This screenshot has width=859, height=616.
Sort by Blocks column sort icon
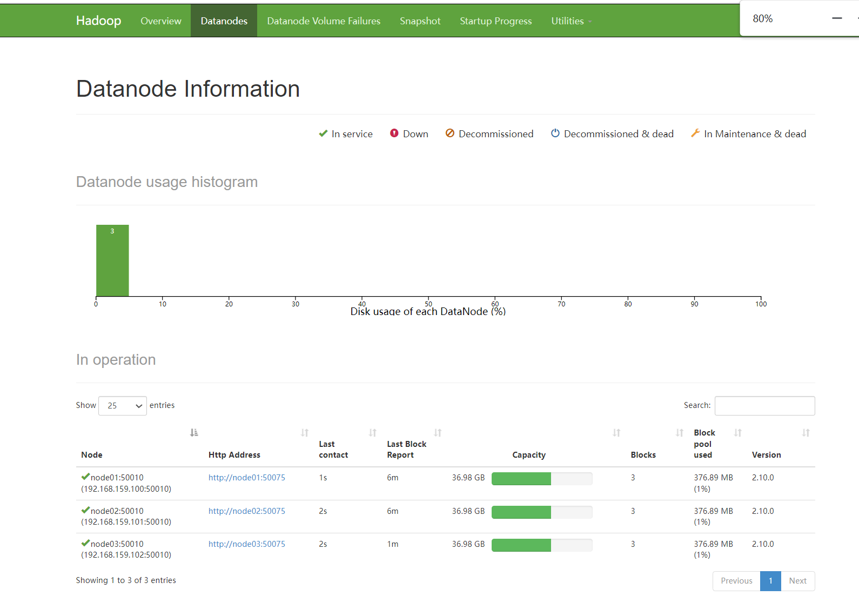click(680, 433)
